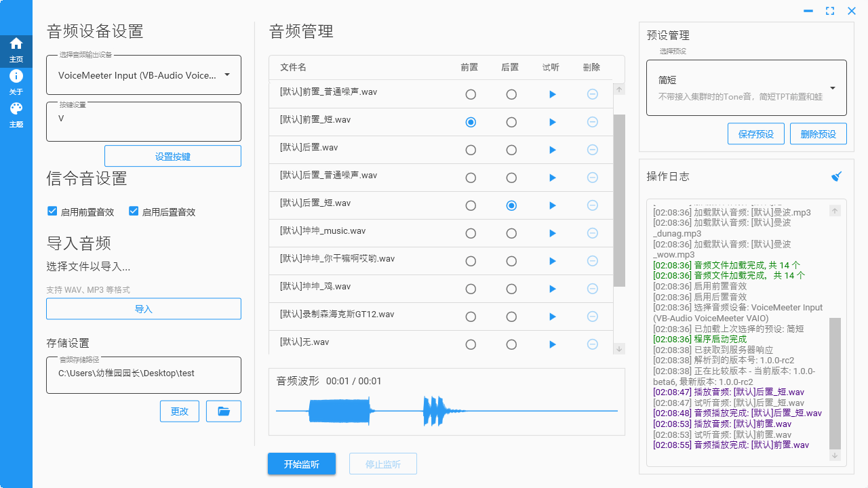The height and width of the screenshot is (488, 868).
Task: Preview play [默认]坤坤_鸡.wav
Action: 552,289
